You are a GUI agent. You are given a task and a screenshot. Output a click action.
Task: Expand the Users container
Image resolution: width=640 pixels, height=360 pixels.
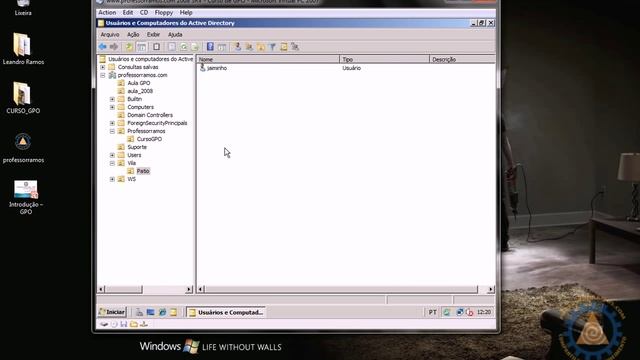[112, 155]
